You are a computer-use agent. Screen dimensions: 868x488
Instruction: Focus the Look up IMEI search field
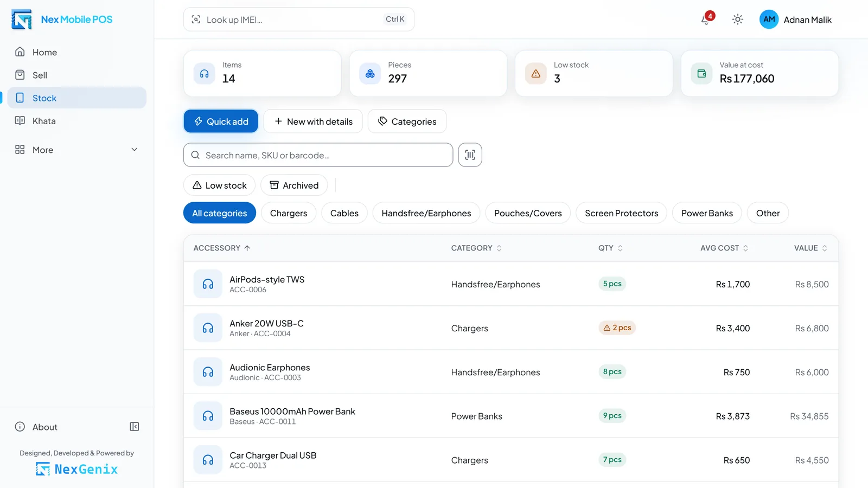tap(299, 20)
